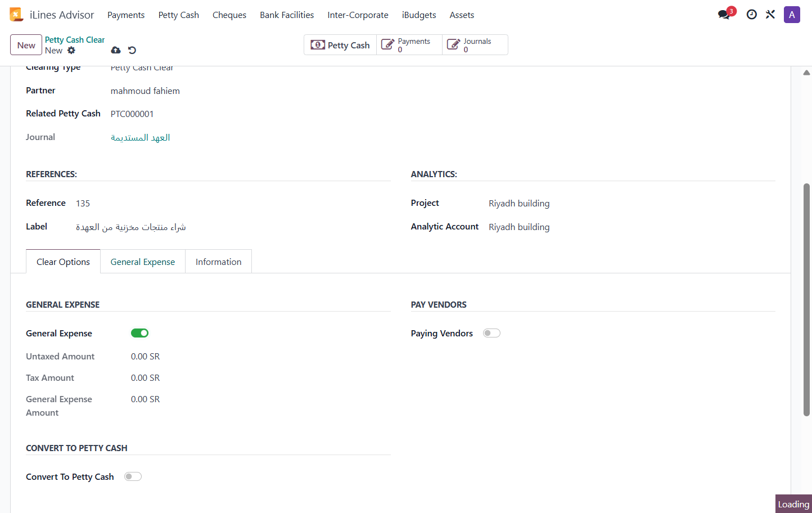
Task: Switch to the Clear Options tab
Action: click(x=63, y=262)
